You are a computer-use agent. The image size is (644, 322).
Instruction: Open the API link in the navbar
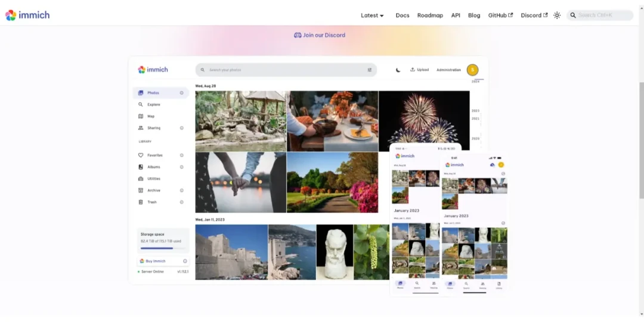tap(456, 15)
